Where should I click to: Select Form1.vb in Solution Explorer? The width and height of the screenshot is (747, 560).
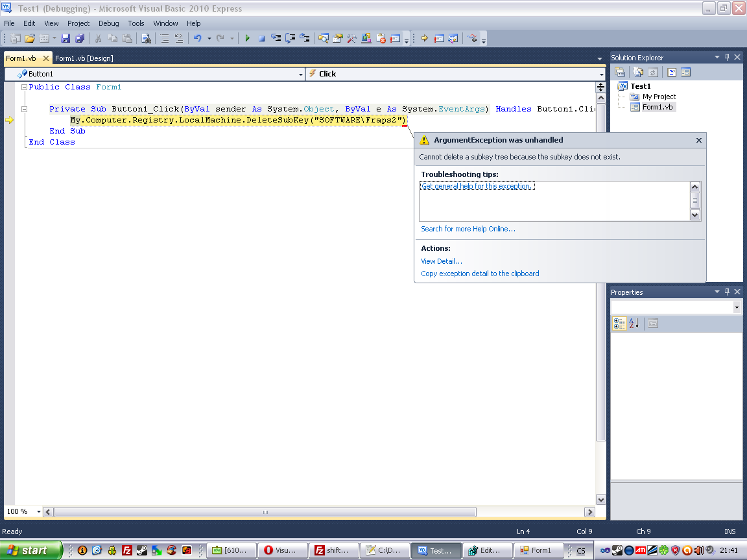point(658,107)
